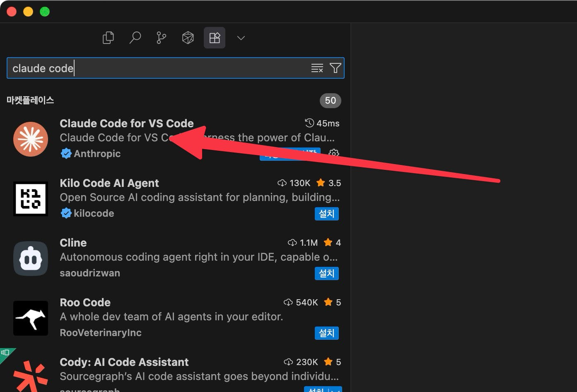
Task: Open the 'Cody: AI Code Assistant' extension title
Action: 124,362
